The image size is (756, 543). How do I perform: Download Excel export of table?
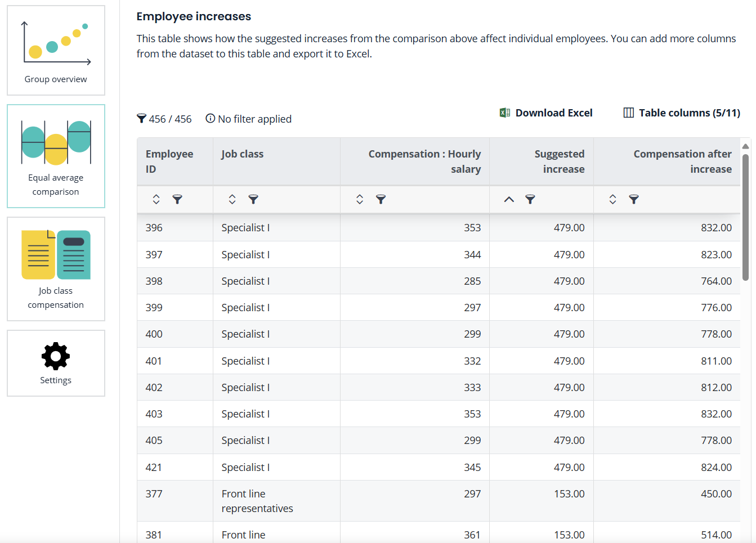(546, 113)
